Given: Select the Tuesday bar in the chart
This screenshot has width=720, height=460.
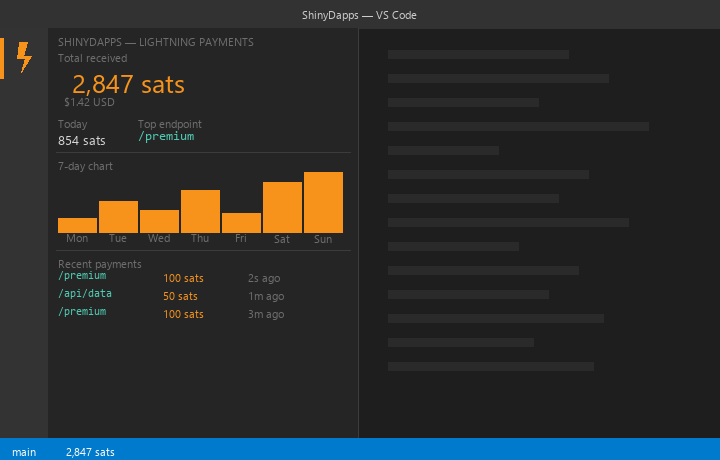Looking at the screenshot, I should [118, 217].
